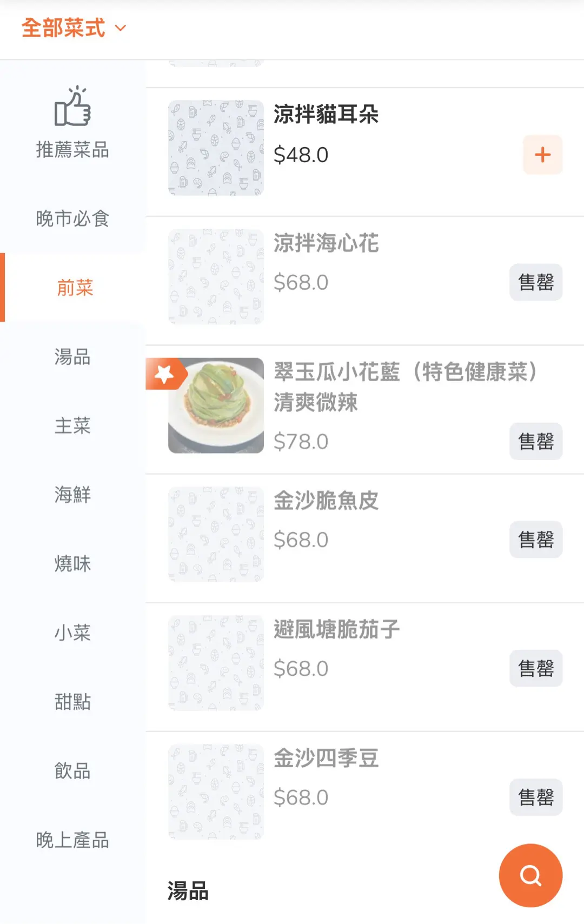The image size is (584, 924).
Task: Open search with the orange magnifier button
Action: (x=530, y=875)
